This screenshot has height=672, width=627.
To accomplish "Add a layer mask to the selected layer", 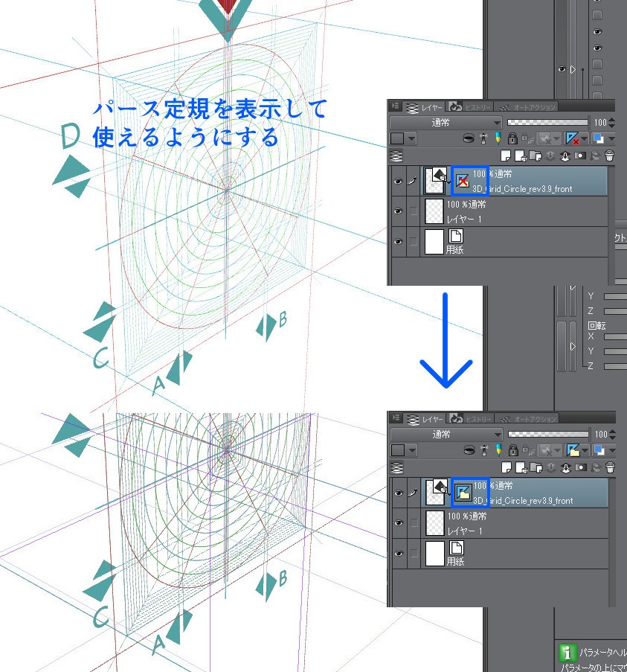I will click(x=582, y=155).
